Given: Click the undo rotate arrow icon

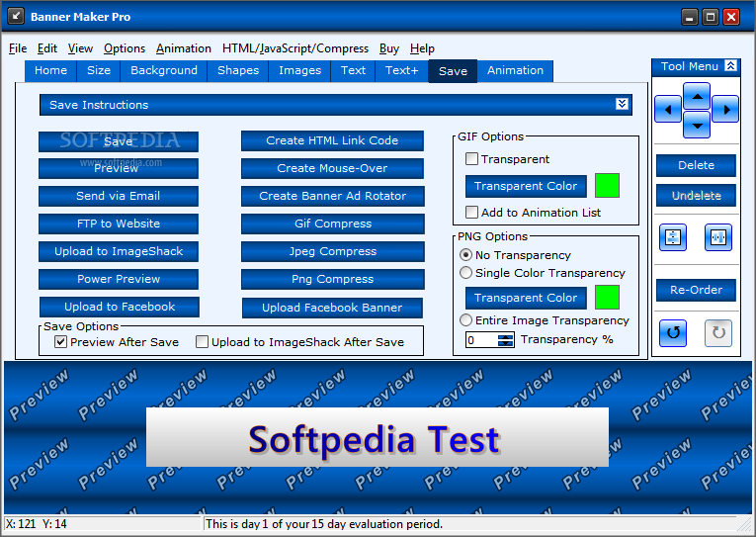Looking at the screenshot, I should [x=673, y=333].
